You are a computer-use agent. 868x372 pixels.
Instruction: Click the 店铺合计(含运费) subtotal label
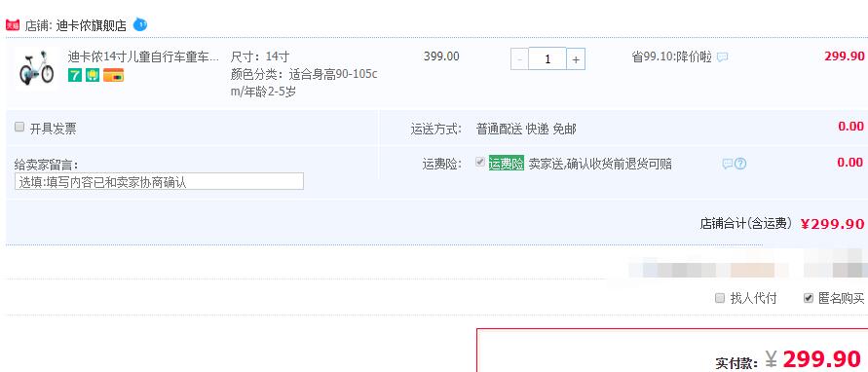pyautogui.click(x=746, y=223)
